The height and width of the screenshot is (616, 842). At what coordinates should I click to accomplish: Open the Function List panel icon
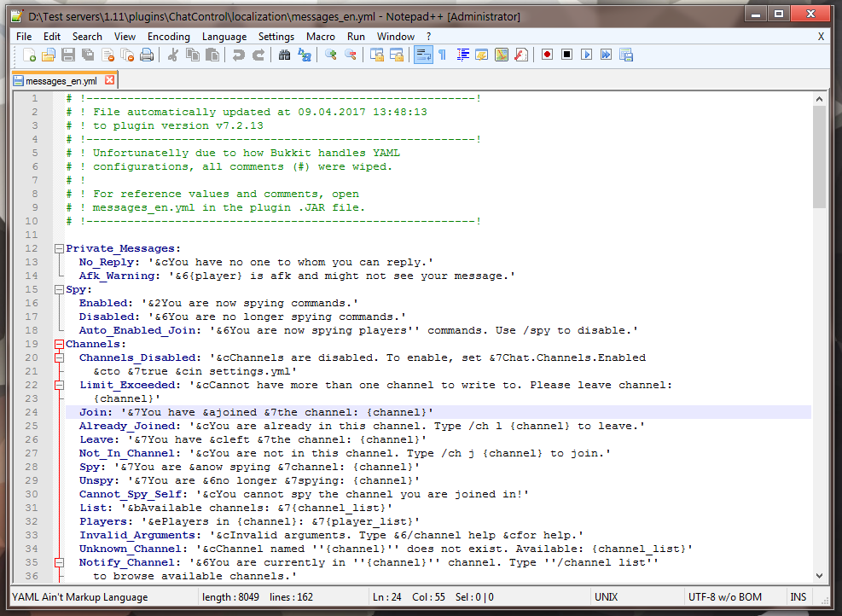521,55
